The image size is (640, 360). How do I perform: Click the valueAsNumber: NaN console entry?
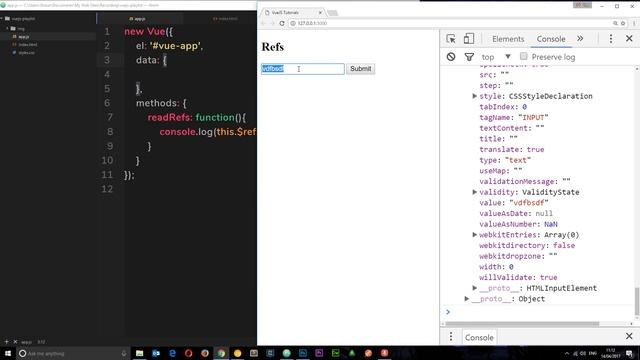518,224
